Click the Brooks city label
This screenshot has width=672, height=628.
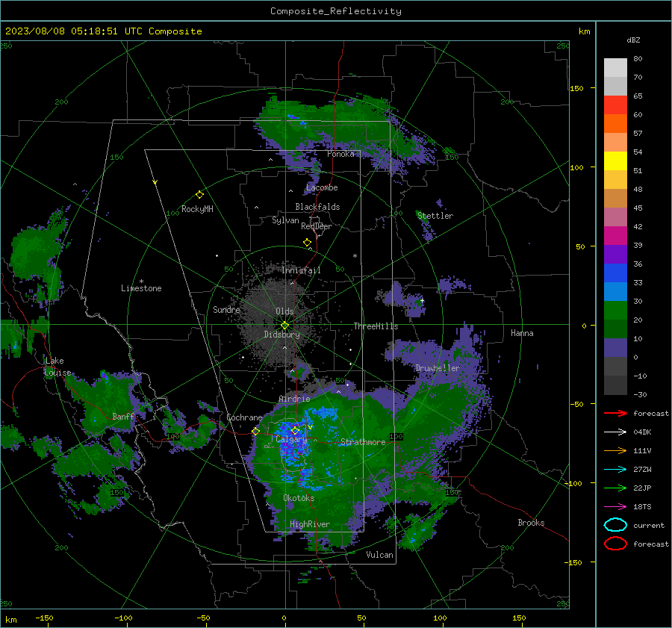click(531, 523)
